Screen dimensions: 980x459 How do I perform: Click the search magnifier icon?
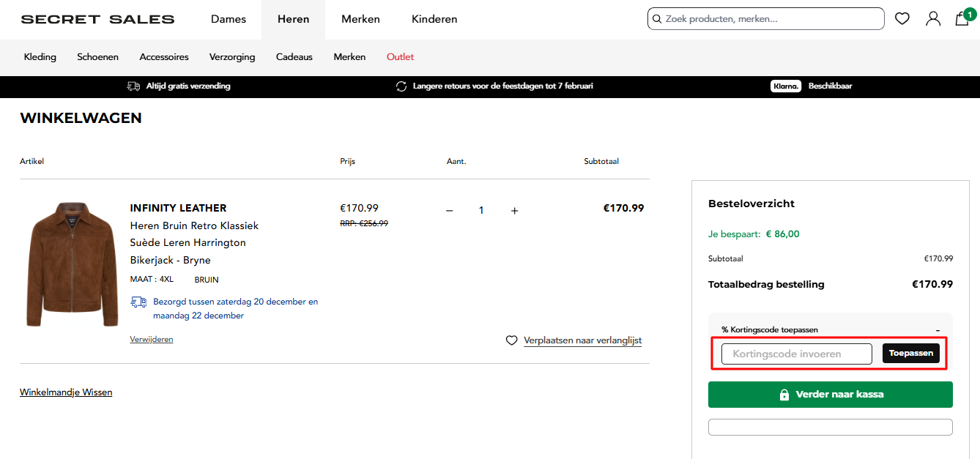[x=657, y=19]
